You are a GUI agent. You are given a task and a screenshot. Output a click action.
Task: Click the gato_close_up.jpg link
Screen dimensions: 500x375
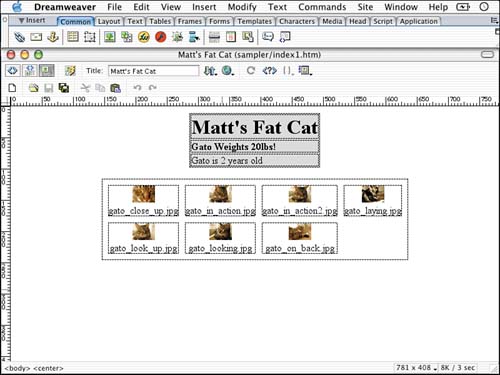coord(143,211)
